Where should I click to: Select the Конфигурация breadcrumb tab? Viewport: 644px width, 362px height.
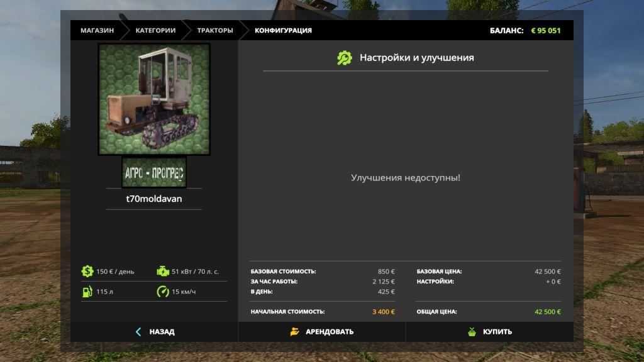(x=283, y=30)
